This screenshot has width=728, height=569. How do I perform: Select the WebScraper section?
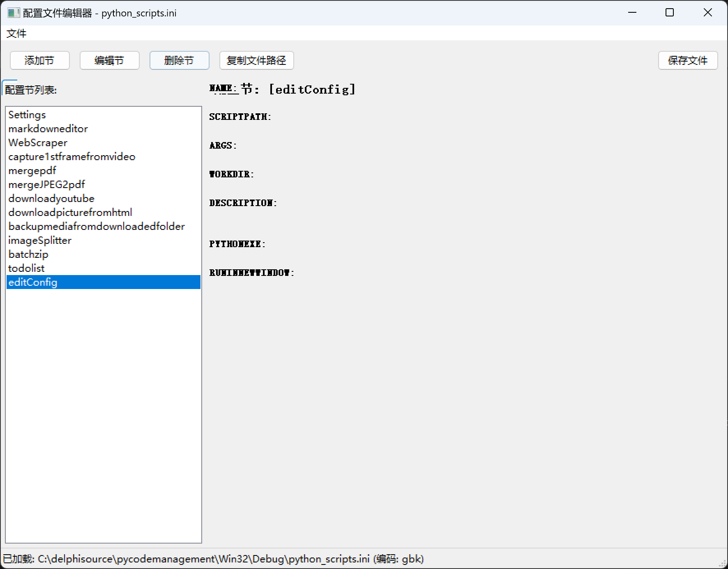click(x=103, y=142)
